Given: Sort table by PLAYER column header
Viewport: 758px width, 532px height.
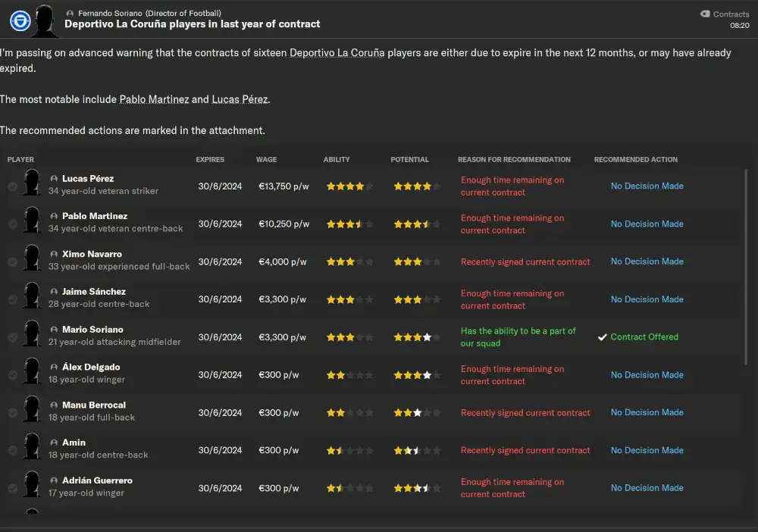Looking at the screenshot, I should tap(20, 159).
